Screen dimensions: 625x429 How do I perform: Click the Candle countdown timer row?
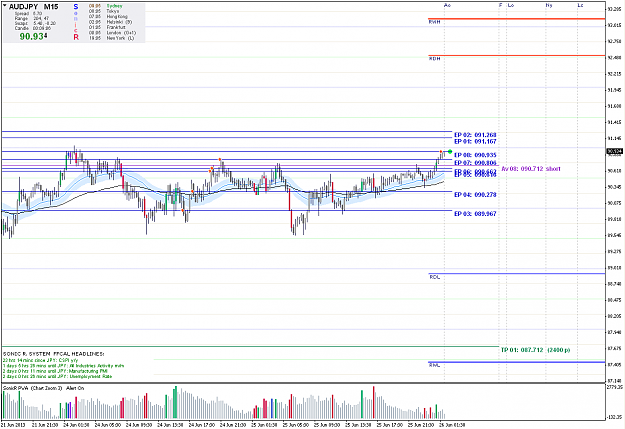pos(32,28)
